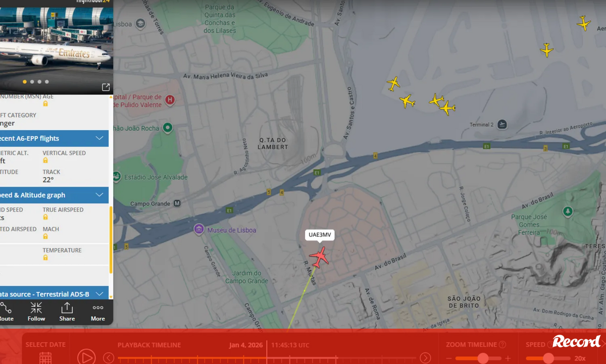
Task: Open aircraft photo in external link
Action: 106,87
